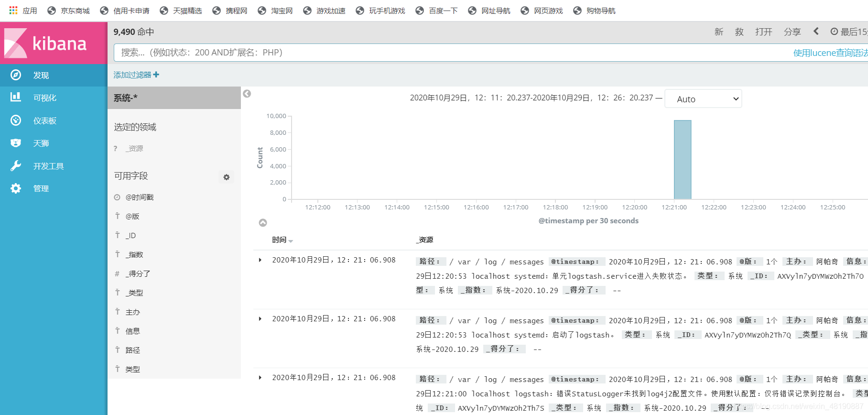Expand the log row about StatusLogger error
The height and width of the screenshot is (415, 868).
point(260,378)
